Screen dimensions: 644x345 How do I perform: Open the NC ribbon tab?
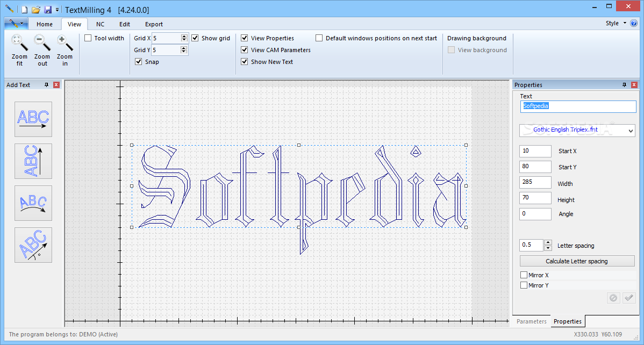tap(100, 24)
